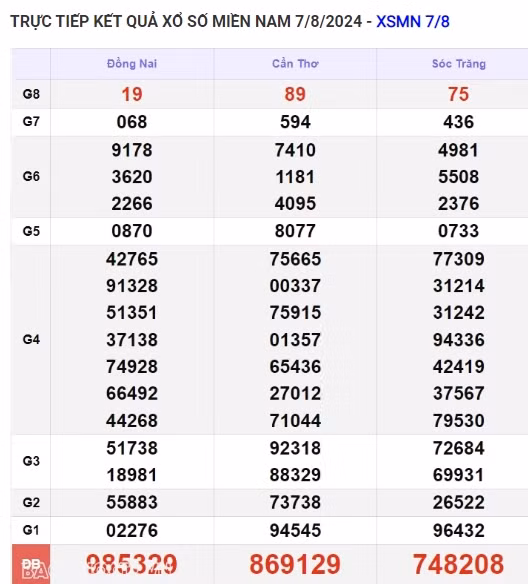Screen dimensions: 528x584
Task: Click the red ĐB special prize cell
Action: (x=31, y=564)
